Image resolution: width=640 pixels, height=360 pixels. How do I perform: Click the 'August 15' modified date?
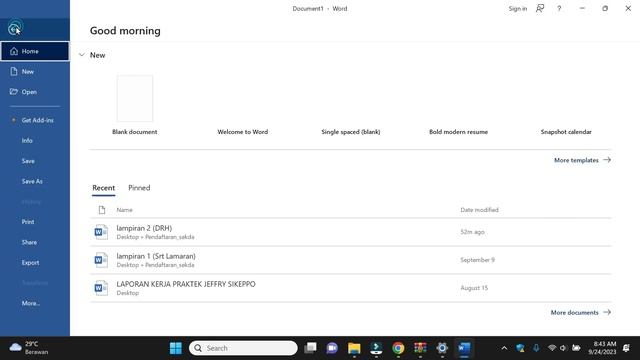[474, 288]
